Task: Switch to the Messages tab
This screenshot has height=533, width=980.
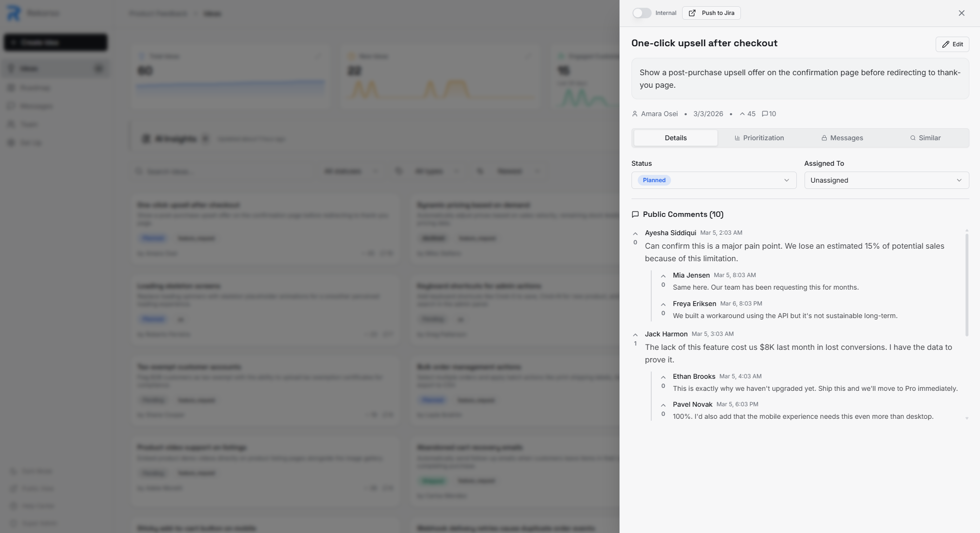Action: pyautogui.click(x=842, y=138)
